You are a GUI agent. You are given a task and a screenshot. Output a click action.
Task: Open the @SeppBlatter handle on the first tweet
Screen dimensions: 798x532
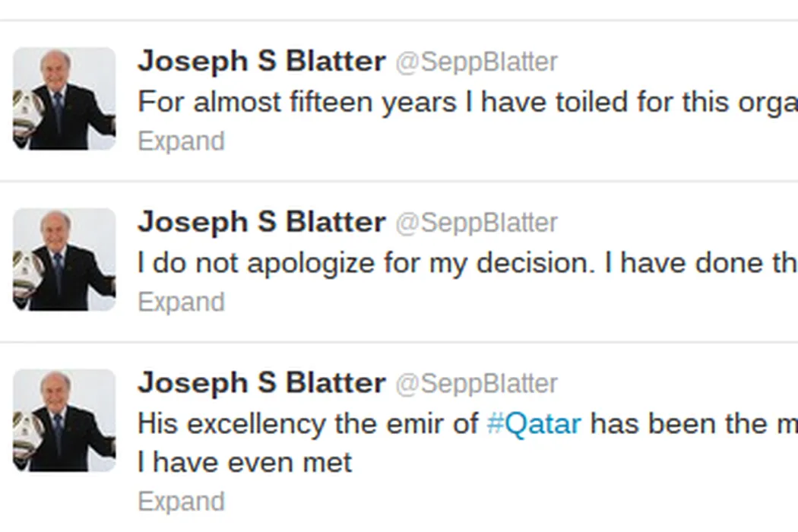(477, 62)
